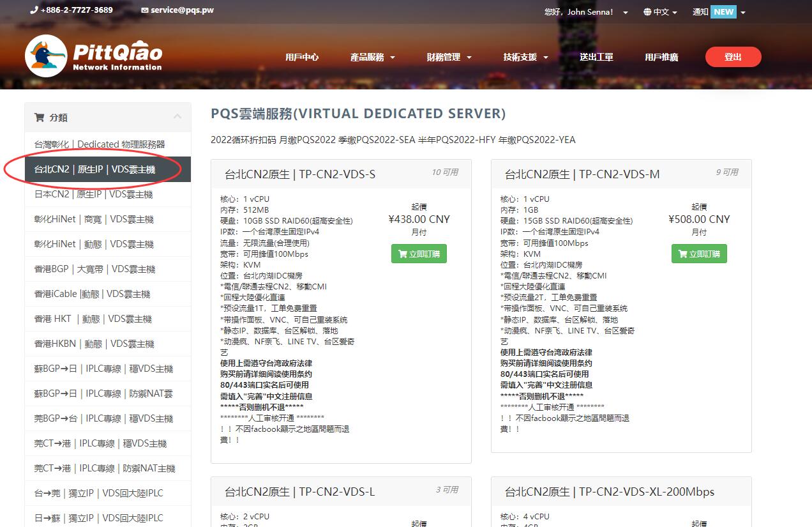Select 彰化HiNet 動態 VDS雲主機 category
Screen dimensions: 812x527
coord(108,244)
